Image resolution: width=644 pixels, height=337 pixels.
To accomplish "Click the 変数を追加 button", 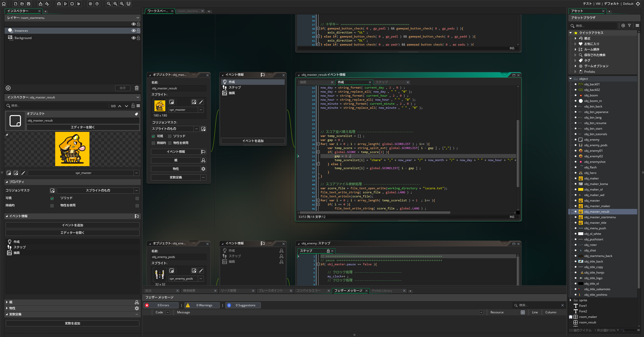I will click(72, 323).
